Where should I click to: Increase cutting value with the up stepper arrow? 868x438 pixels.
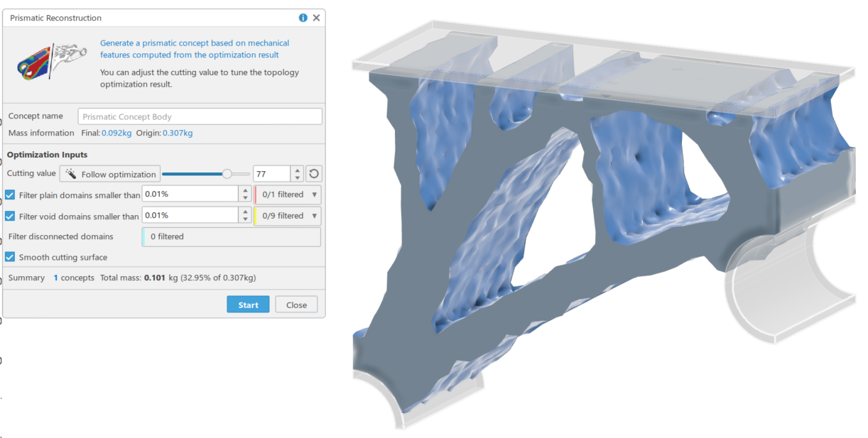pyautogui.click(x=297, y=169)
